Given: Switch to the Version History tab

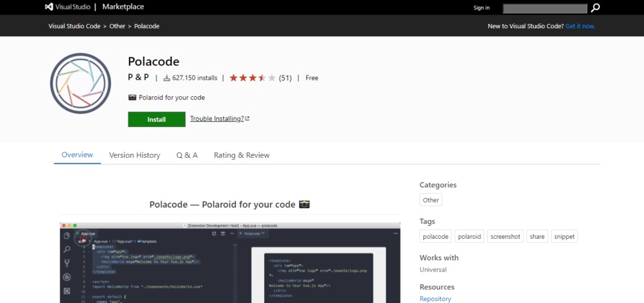Looking at the screenshot, I should tap(135, 155).
